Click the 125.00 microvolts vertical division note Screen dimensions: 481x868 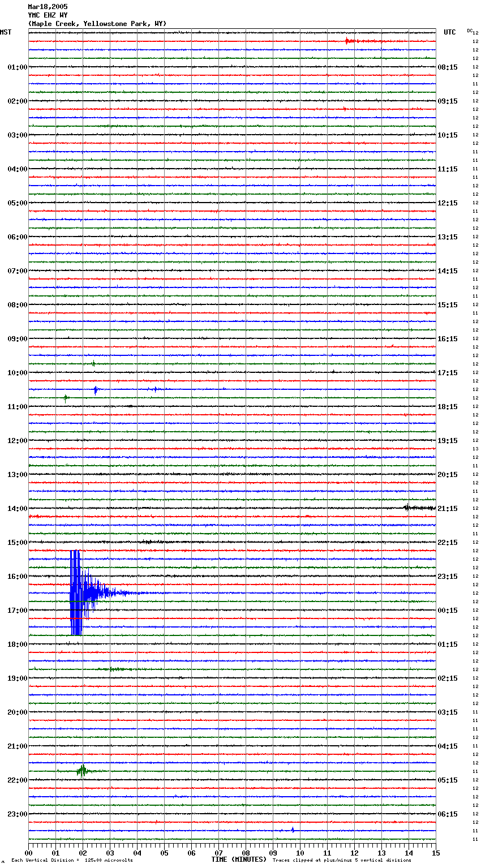[x=72, y=861]
